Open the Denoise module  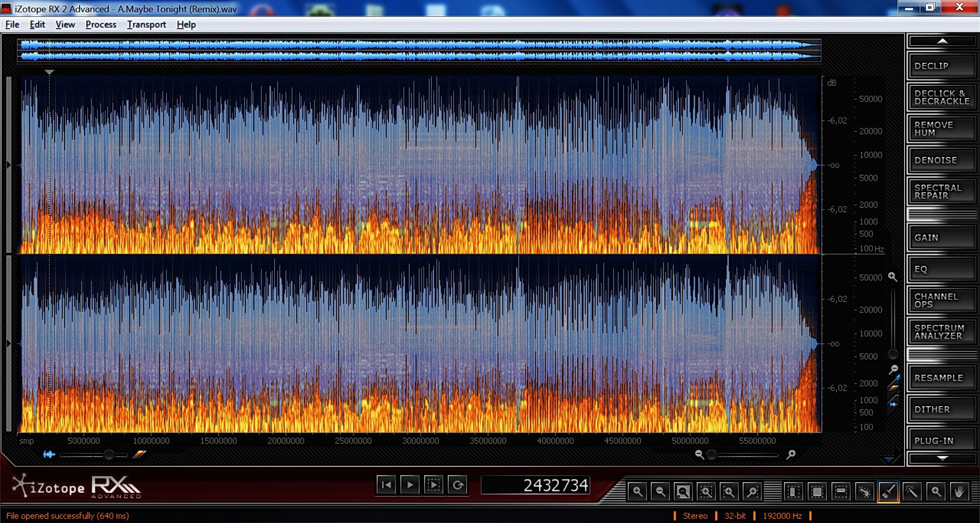941,160
